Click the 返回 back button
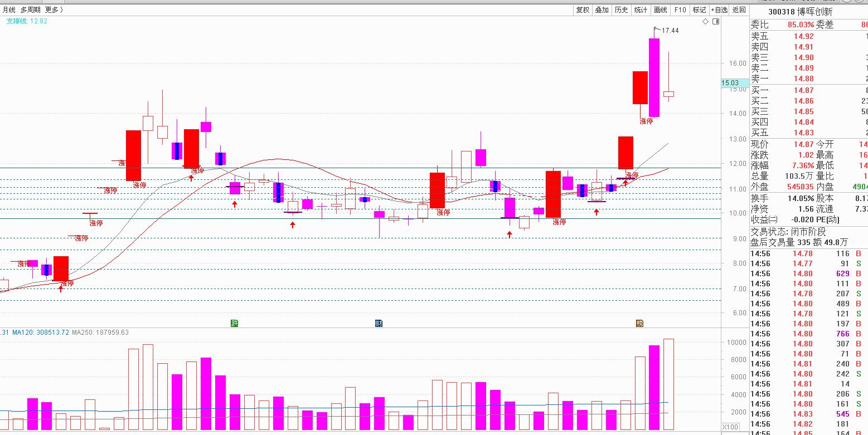 coord(739,9)
